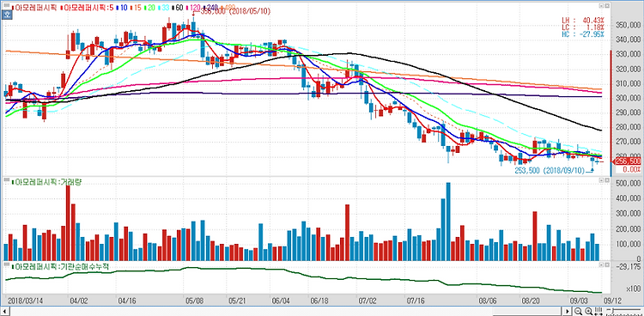Select the 120-day moving average legend

[192, 8]
